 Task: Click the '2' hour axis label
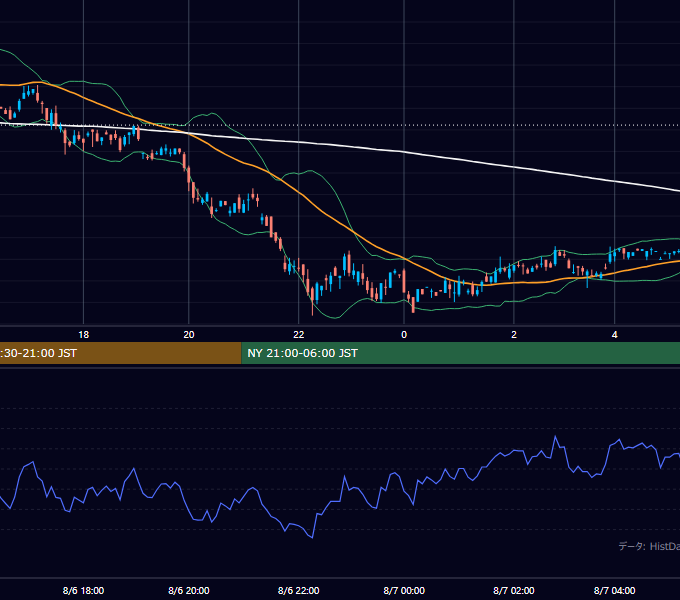pyautogui.click(x=514, y=335)
